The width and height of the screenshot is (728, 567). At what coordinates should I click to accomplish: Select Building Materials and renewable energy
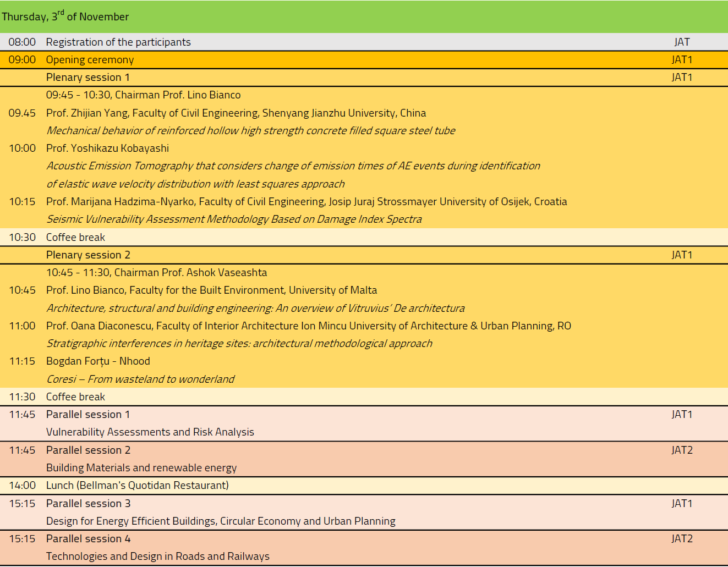(141, 467)
